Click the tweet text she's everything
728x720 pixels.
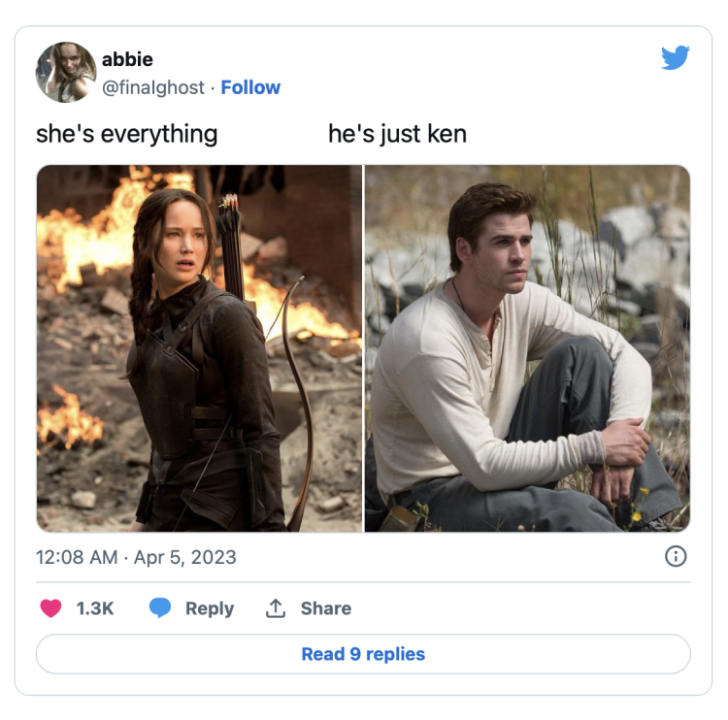127,134
